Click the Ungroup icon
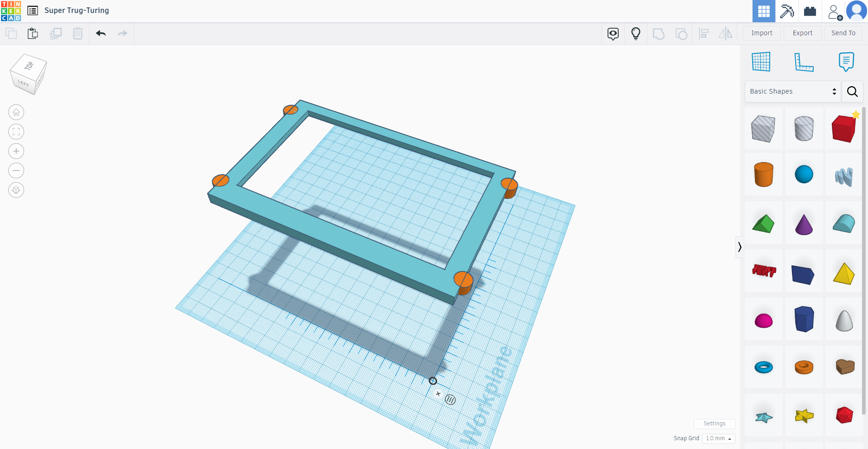868x449 pixels. pos(681,33)
